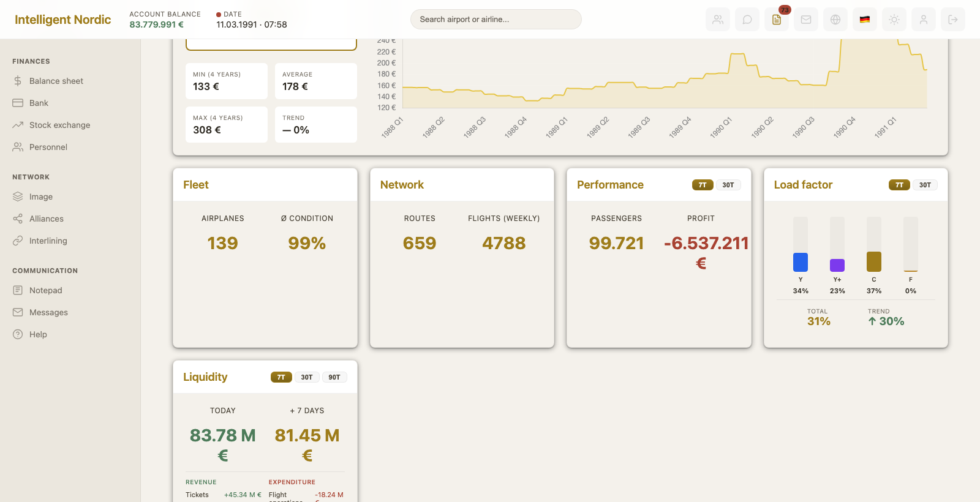Click the MIN (4 YEARS) 133 € tile
Screen dimensions: 980x502
pyautogui.click(x=227, y=81)
